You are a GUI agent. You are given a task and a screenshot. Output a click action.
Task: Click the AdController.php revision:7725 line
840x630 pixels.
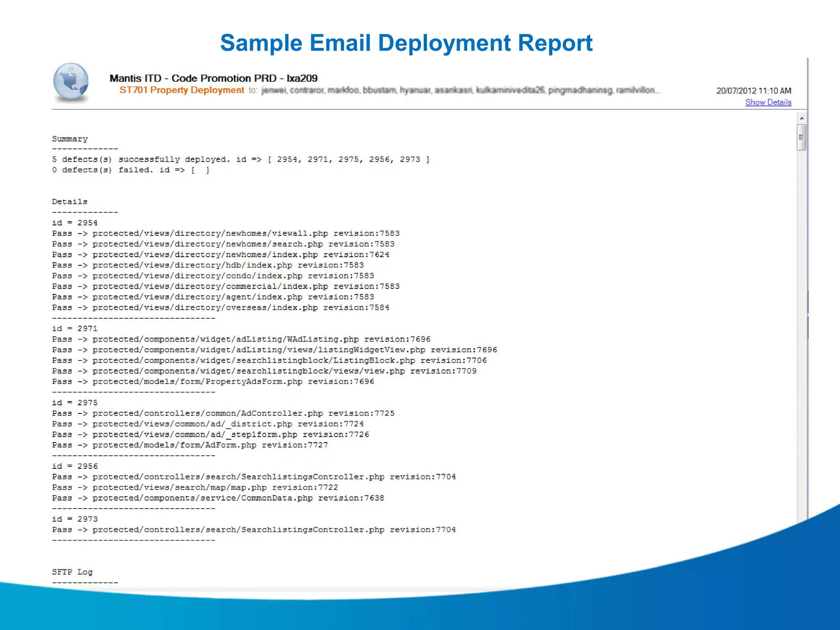[x=223, y=413]
